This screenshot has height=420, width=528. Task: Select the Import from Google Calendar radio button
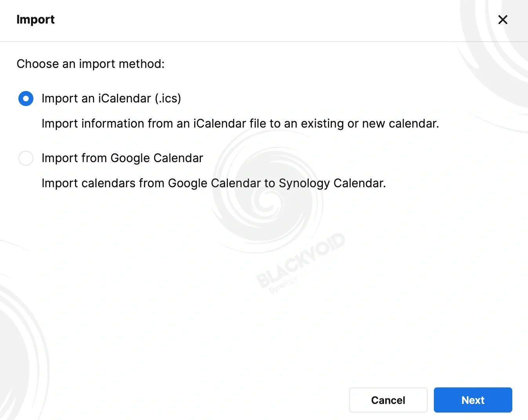(x=26, y=158)
